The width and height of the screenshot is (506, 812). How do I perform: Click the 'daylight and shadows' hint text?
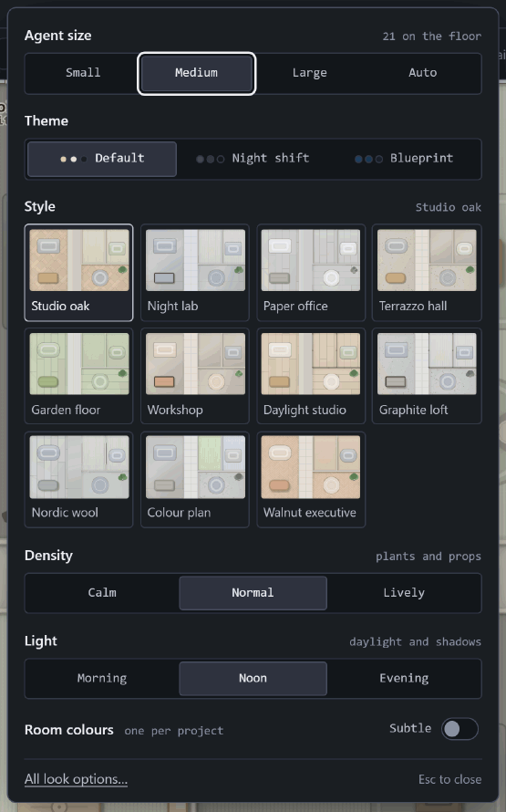click(415, 642)
